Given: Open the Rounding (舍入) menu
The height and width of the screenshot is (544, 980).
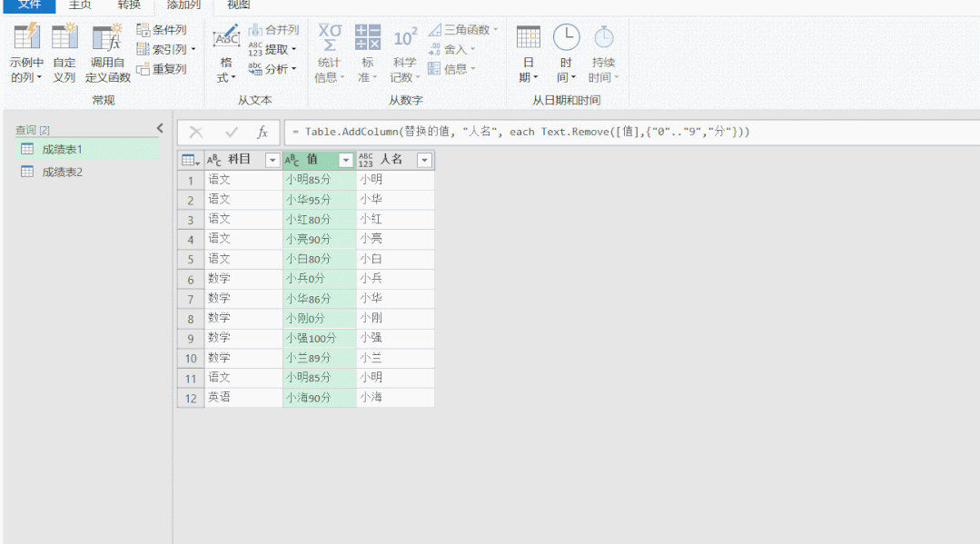Looking at the screenshot, I should point(452,49).
